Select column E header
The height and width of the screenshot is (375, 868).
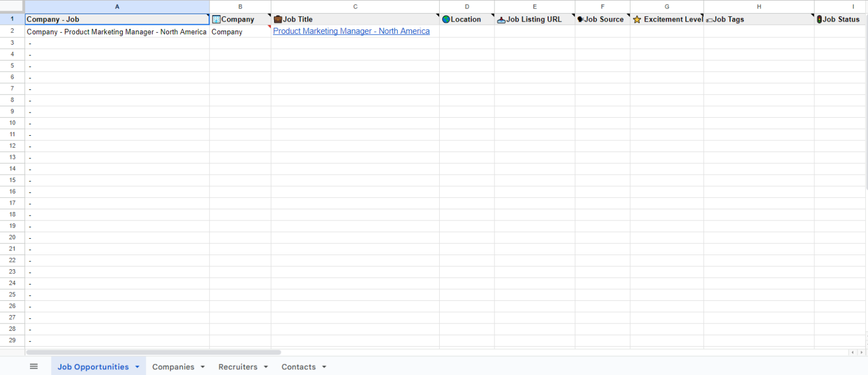(x=535, y=7)
